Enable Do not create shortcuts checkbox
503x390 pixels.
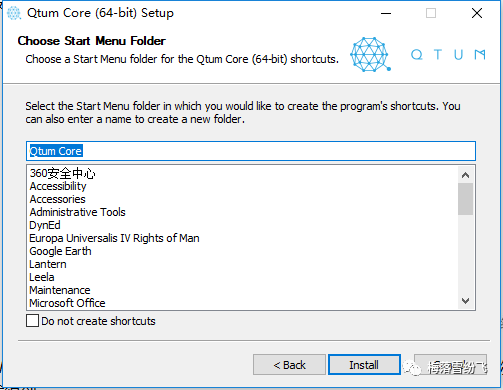(x=32, y=321)
